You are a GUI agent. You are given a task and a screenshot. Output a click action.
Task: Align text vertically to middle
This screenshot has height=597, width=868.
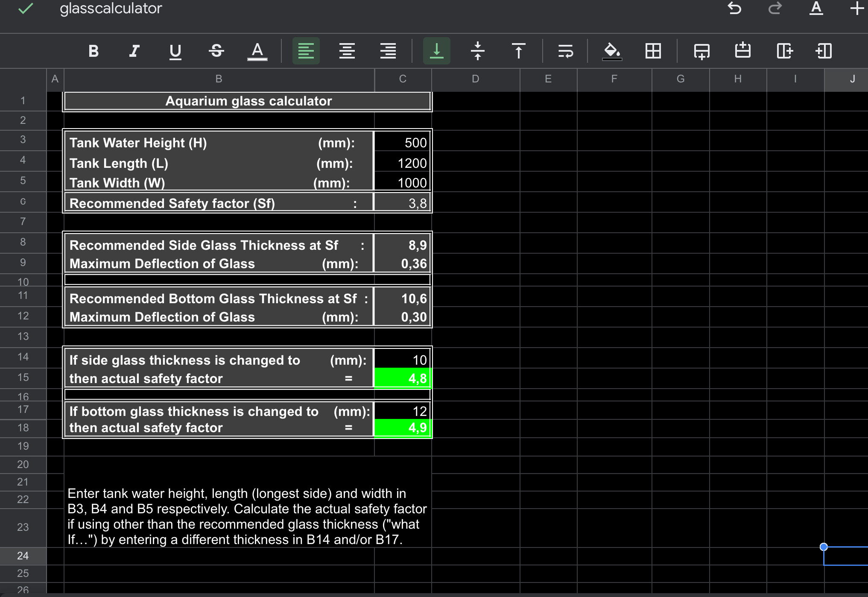[477, 51]
